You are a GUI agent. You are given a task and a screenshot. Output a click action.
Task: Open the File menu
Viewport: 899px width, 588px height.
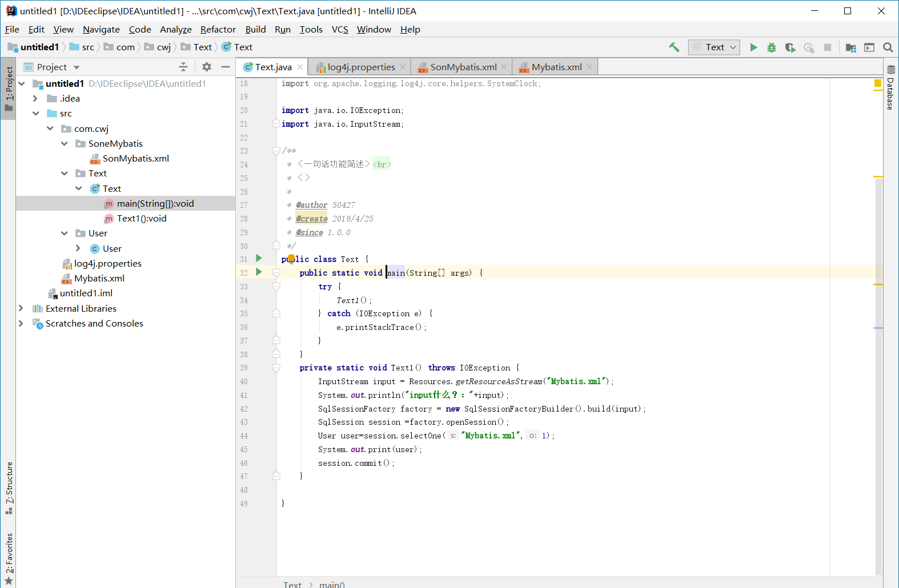tap(12, 30)
